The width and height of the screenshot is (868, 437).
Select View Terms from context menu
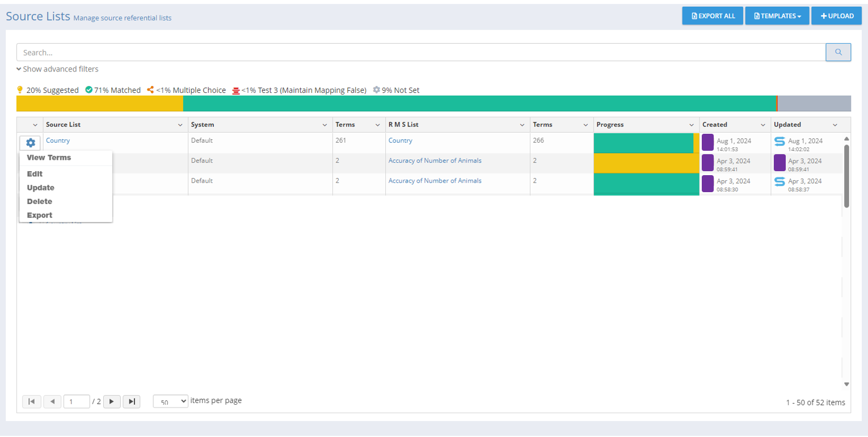coord(49,158)
